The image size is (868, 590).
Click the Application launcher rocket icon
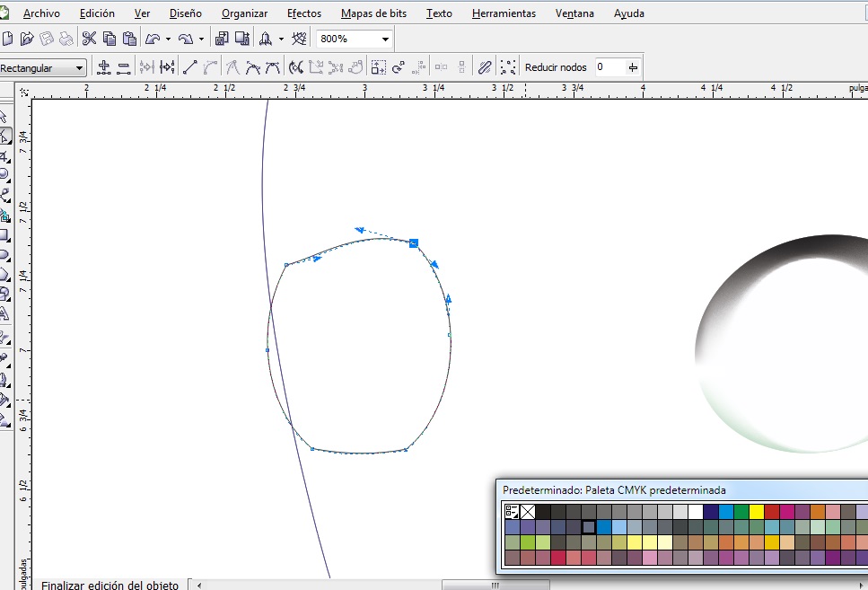(x=267, y=39)
